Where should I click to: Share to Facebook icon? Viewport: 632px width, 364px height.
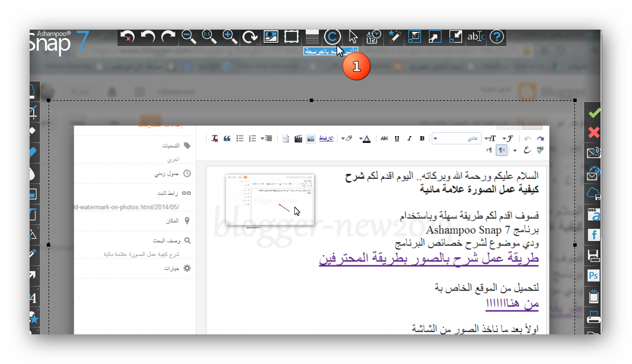pyautogui.click(x=594, y=235)
